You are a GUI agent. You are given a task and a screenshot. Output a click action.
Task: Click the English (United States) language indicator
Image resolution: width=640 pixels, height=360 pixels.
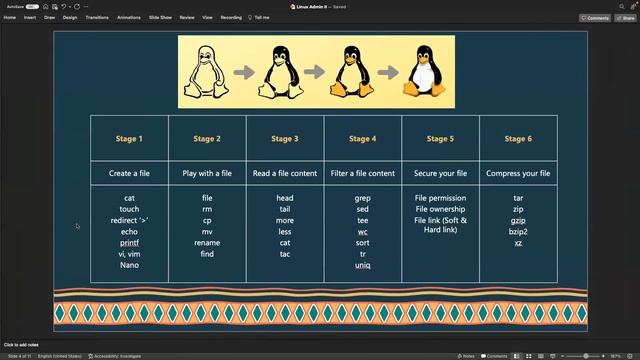(60, 356)
